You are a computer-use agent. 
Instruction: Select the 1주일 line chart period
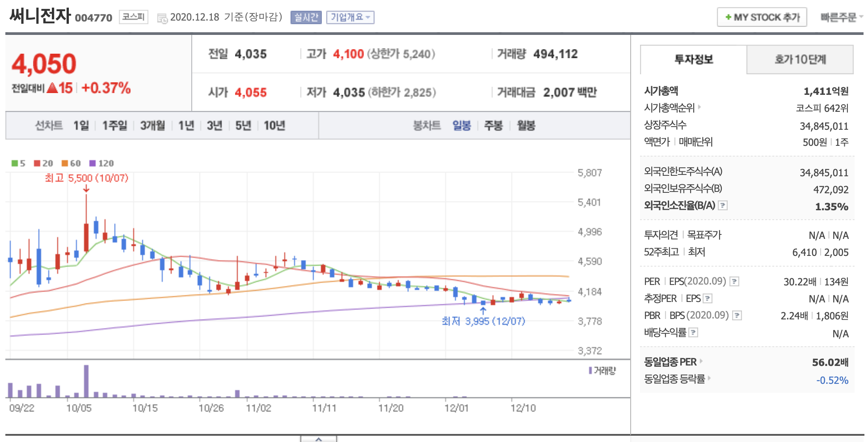[x=115, y=126]
